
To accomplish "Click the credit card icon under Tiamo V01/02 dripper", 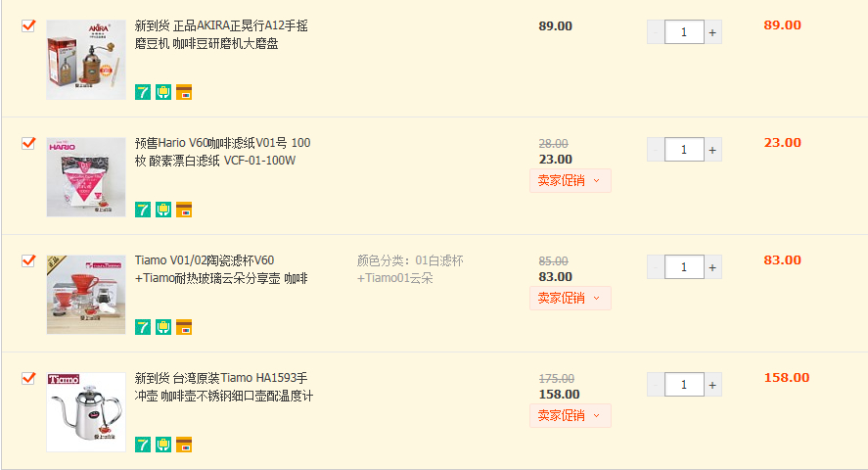I will (x=184, y=327).
